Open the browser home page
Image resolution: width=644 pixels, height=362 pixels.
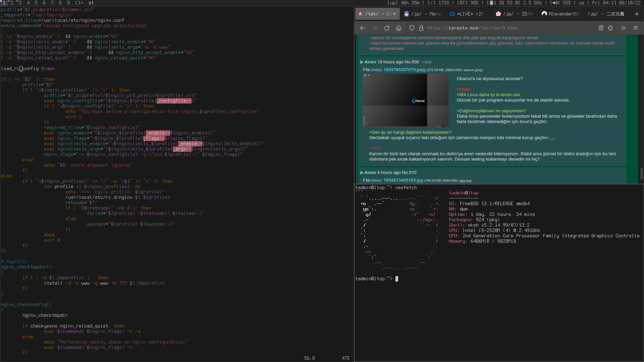[x=398, y=28]
